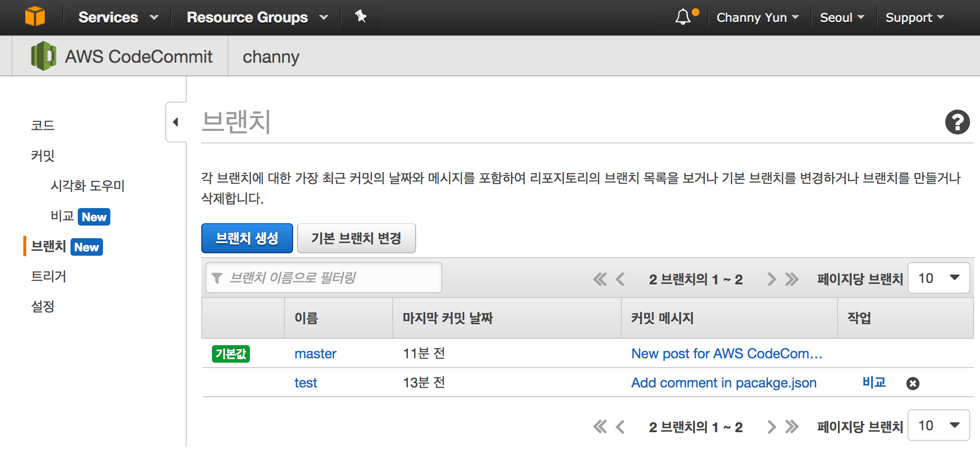Open 시각화 도우미 in the sidebar
Viewport: 980px width, 456px height.
[87, 186]
